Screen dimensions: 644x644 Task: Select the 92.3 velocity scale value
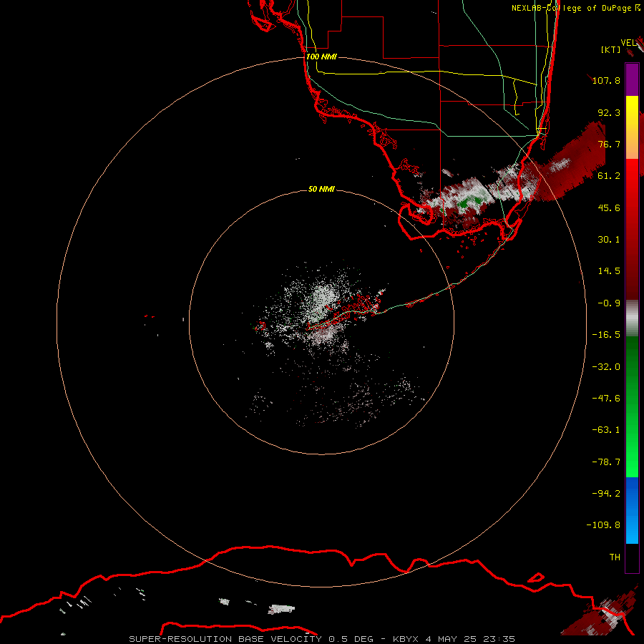(609, 112)
